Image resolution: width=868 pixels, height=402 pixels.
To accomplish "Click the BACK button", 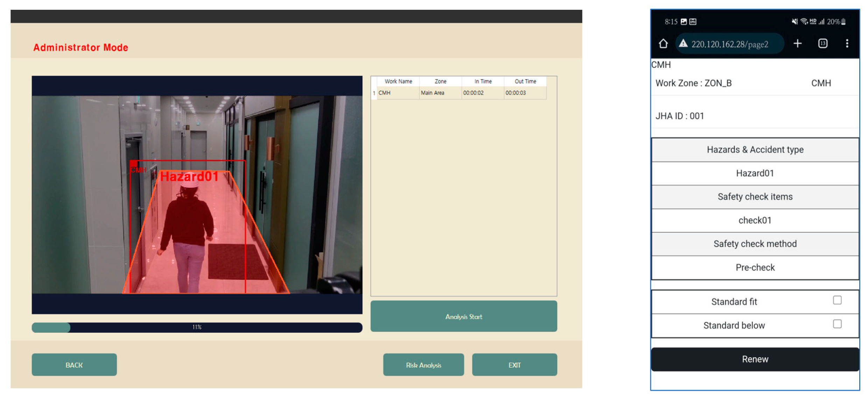I will 74,365.
